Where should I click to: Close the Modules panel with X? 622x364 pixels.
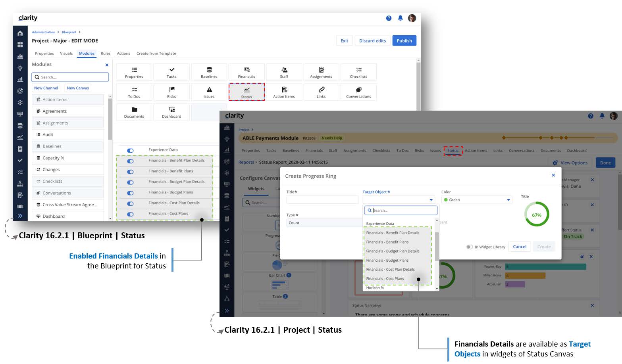[107, 65]
